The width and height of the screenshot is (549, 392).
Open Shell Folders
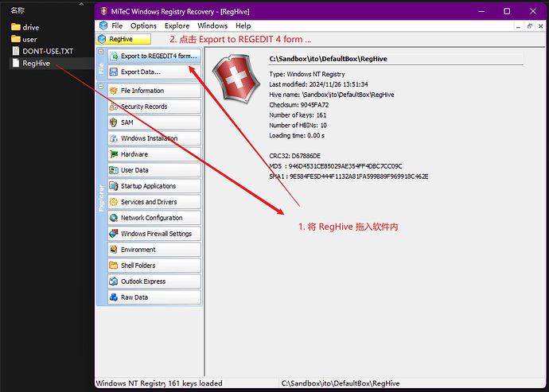tap(154, 266)
